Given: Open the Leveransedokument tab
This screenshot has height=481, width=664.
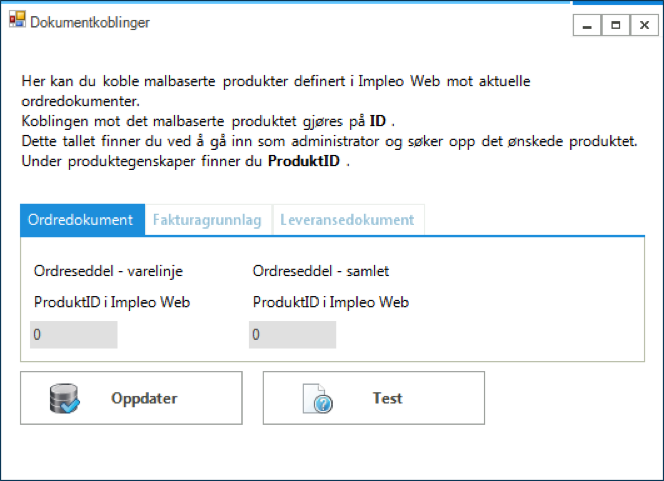Looking at the screenshot, I should [x=347, y=220].
